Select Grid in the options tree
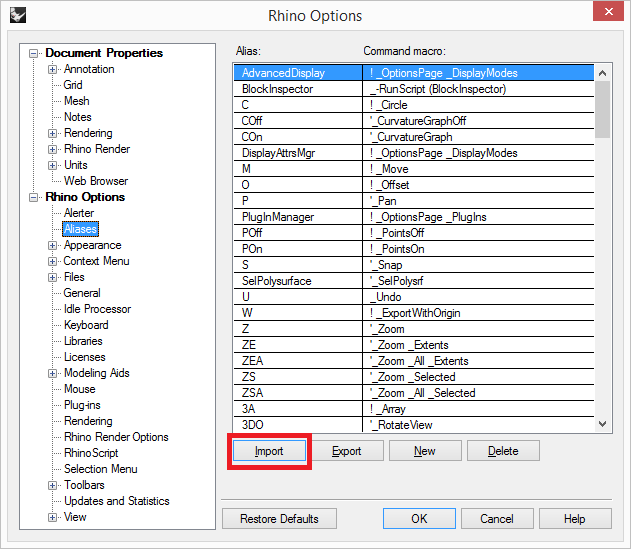The height and width of the screenshot is (549, 631). click(73, 85)
